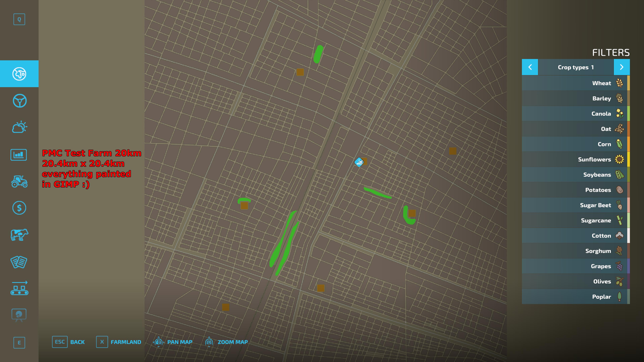Click the Potatoes icon
The height and width of the screenshot is (362, 644).
pos(620,190)
